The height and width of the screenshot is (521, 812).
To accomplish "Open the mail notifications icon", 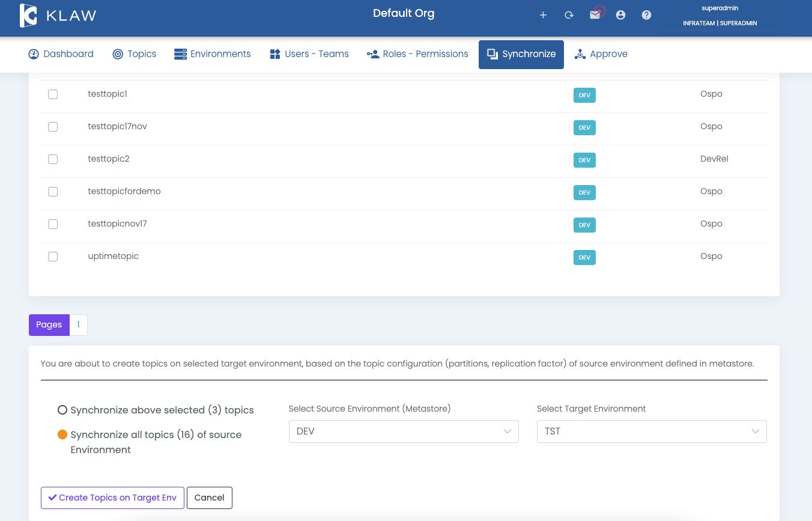I will coord(595,15).
